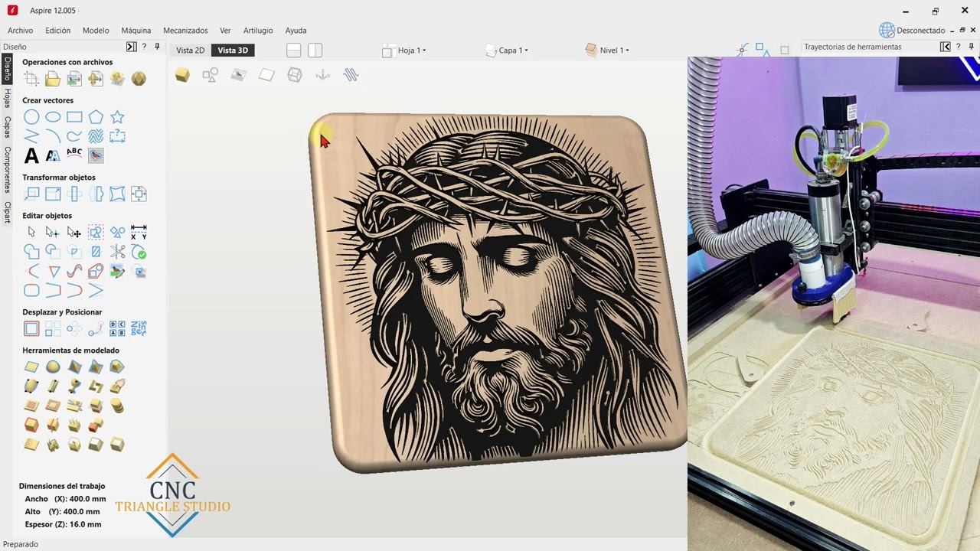Expand the Hoja 1 dropdown
Viewport: 980px width, 551px height.
(404, 51)
